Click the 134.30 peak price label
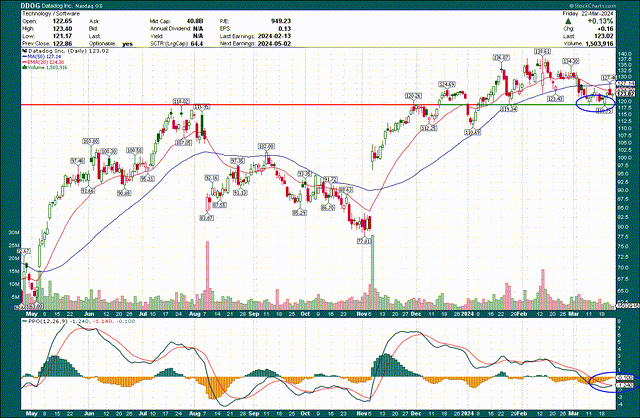The image size is (640, 418). pos(570,61)
